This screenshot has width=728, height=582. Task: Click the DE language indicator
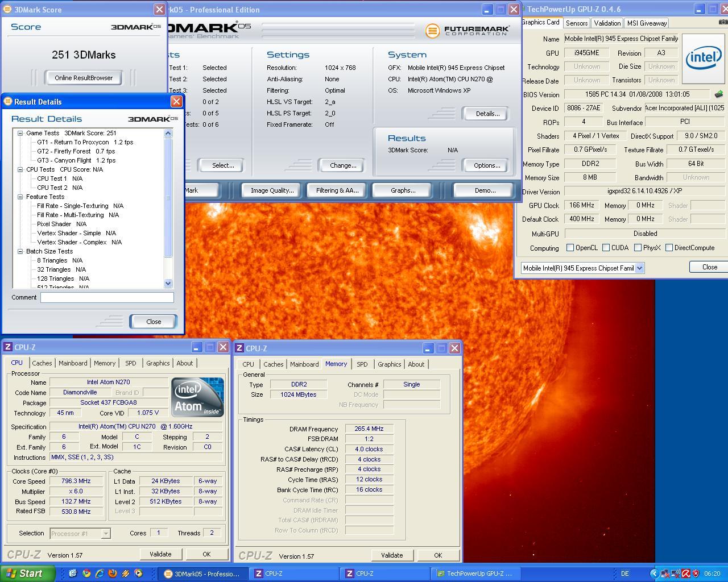click(624, 573)
